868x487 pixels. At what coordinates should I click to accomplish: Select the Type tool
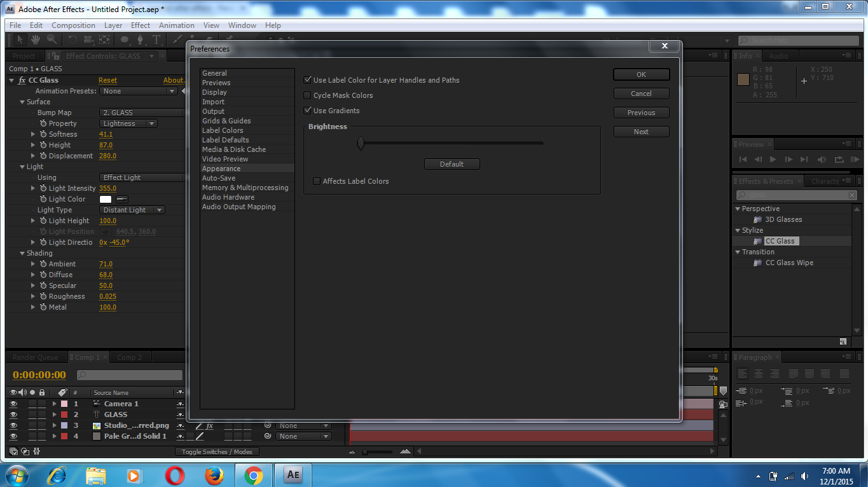point(156,39)
